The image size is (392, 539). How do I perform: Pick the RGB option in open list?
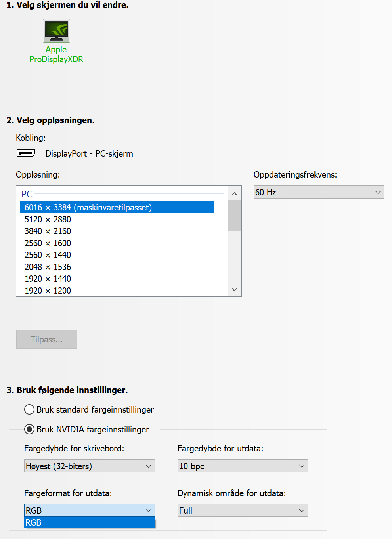tap(90, 522)
